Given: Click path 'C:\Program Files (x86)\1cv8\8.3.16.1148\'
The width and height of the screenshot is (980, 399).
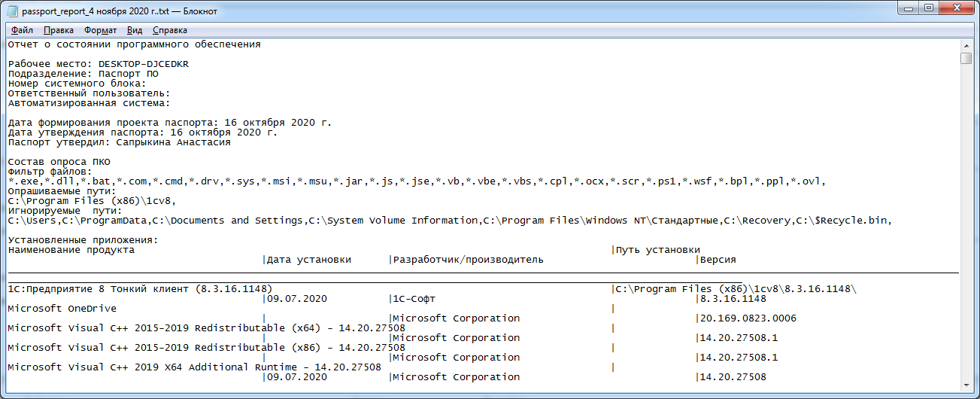Looking at the screenshot, I should point(736,289).
